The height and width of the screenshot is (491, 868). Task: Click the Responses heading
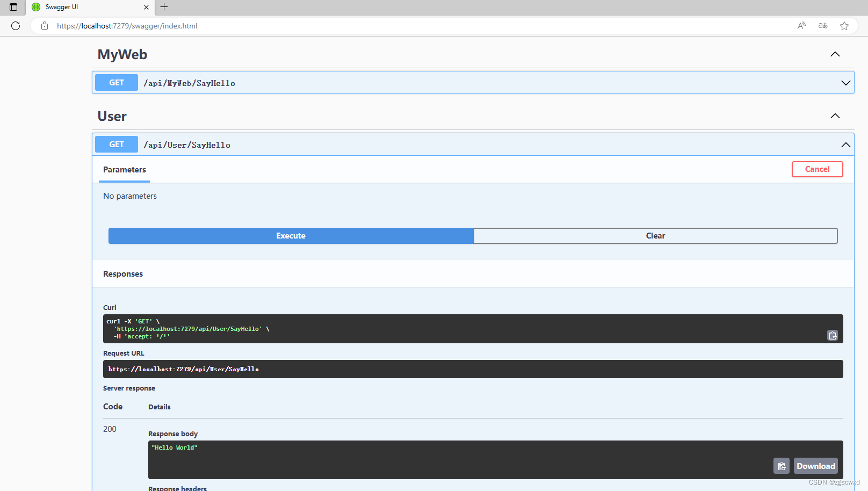point(123,274)
